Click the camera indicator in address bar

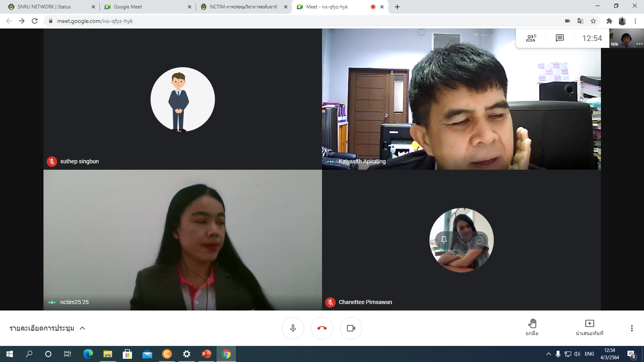567,21
